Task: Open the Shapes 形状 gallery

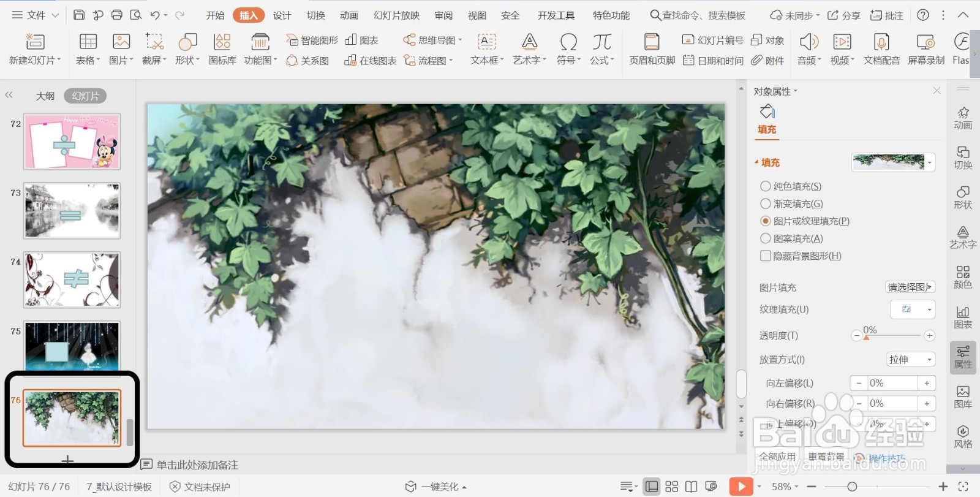Action: (187, 49)
